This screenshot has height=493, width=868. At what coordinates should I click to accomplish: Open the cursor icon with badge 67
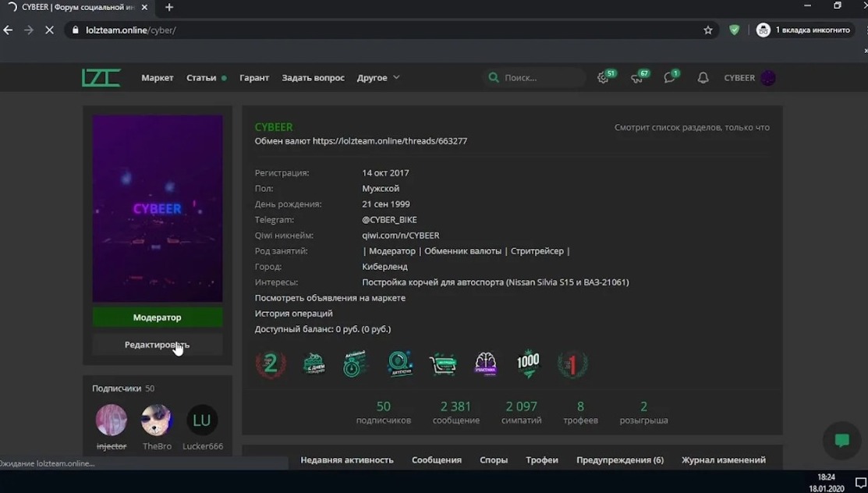point(637,78)
